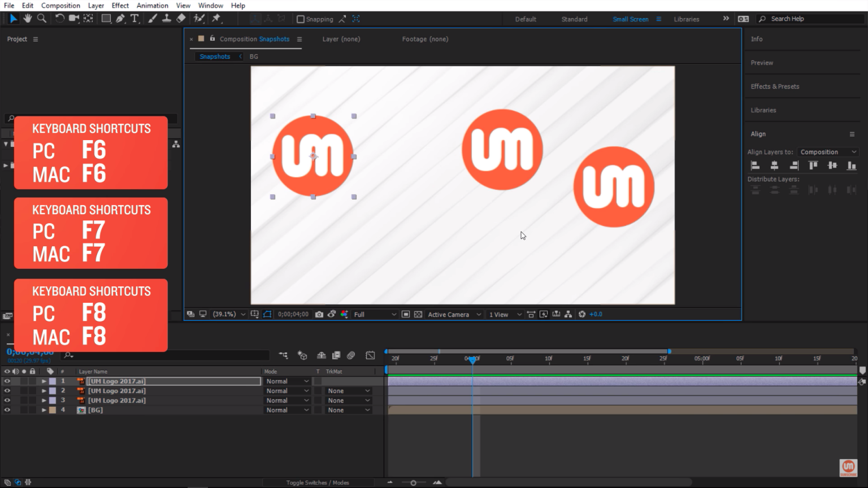Screen dimensions: 868x488
Task: Select the Zoom tool in toolbar
Action: (41, 19)
